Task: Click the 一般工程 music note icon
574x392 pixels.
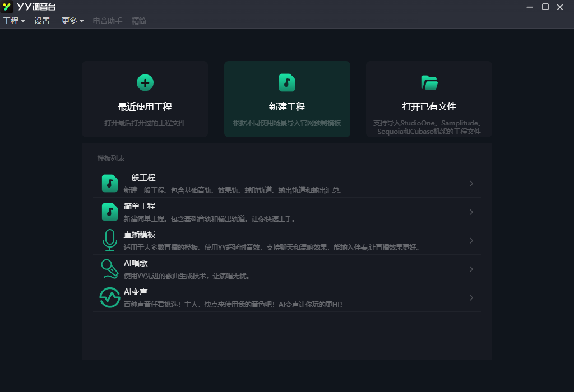Action: [x=110, y=184]
